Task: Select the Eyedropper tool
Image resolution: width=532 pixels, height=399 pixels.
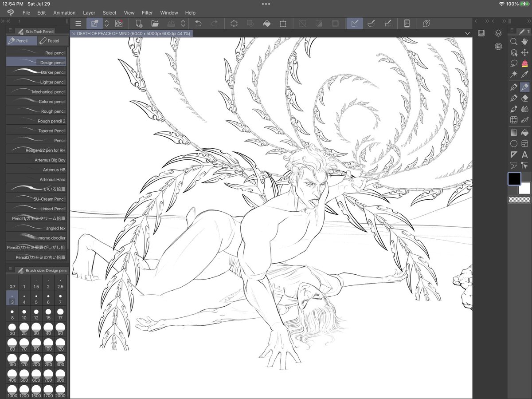Action: click(x=525, y=75)
